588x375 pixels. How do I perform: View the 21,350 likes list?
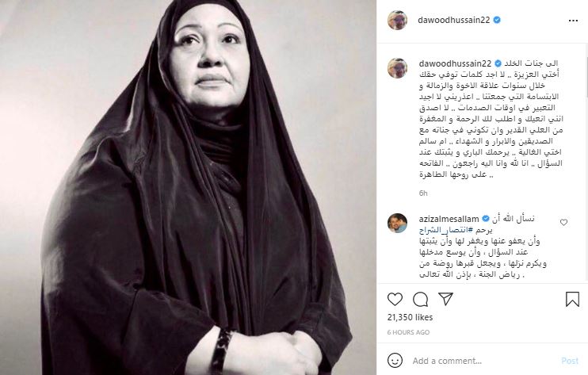tap(410, 317)
